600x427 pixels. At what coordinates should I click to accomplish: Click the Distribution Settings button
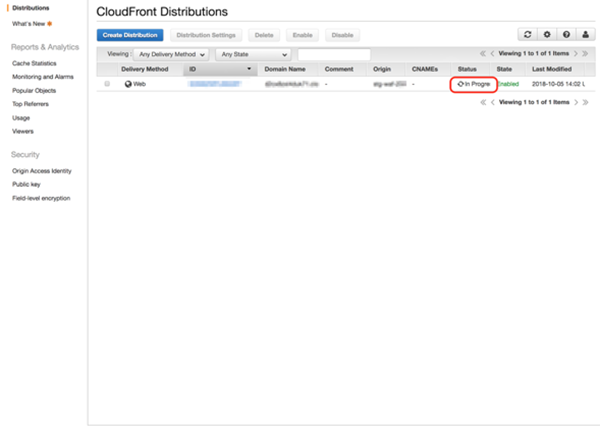tap(206, 35)
